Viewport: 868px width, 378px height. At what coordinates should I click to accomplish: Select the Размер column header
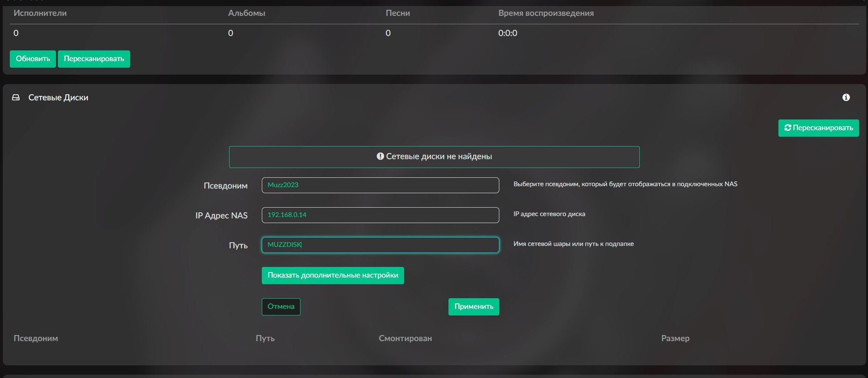[x=675, y=338]
